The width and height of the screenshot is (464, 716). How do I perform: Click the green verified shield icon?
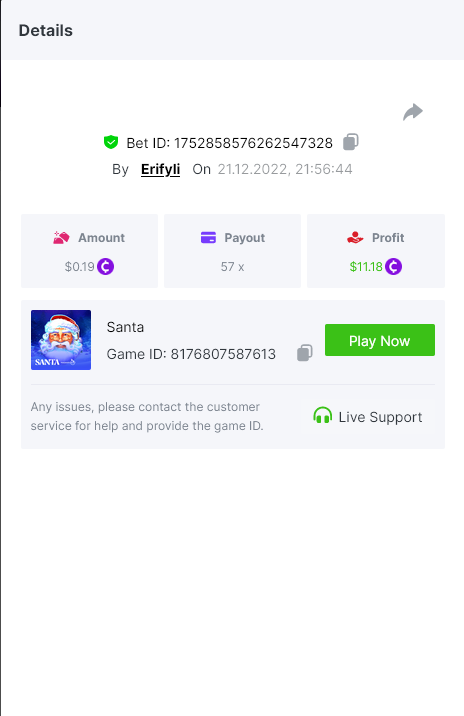pos(111,142)
